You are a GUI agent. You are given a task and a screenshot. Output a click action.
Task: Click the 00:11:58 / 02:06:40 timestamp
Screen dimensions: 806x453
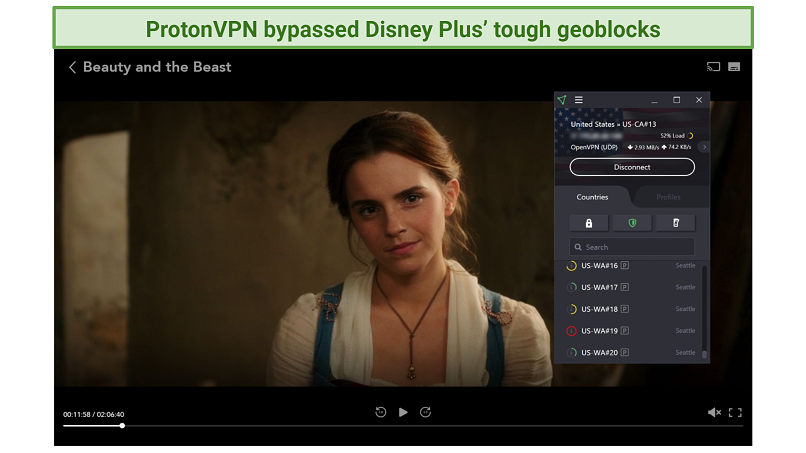[x=94, y=414]
